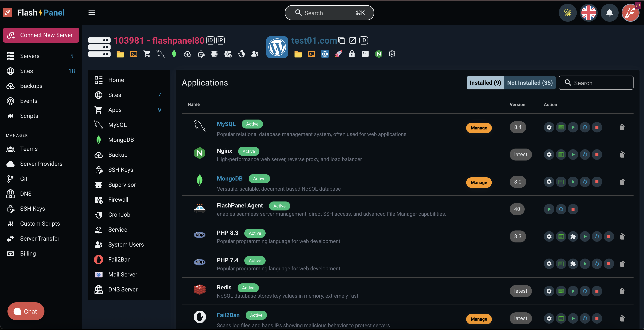Click the Manage button for MongoDB
Viewport: 644px width, 330px height.
click(x=479, y=183)
